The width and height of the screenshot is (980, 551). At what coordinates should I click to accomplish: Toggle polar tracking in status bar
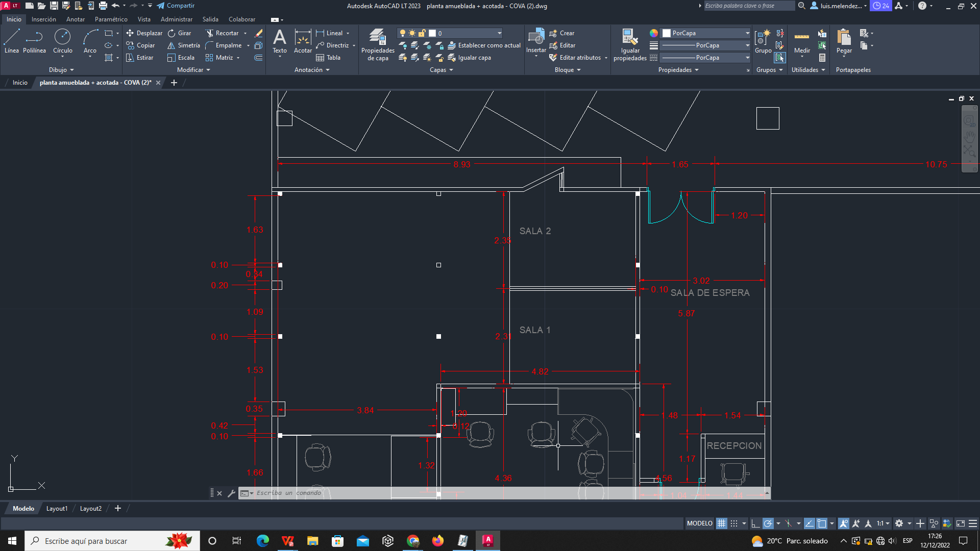(768, 523)
